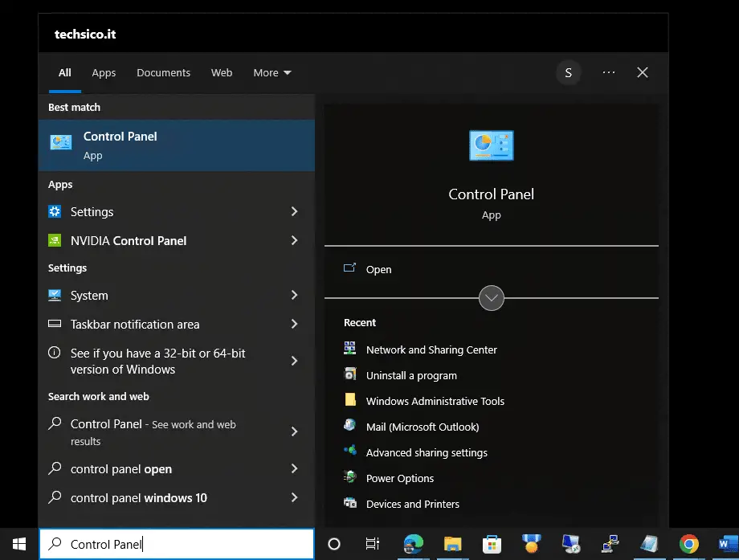Screen dimensions: 739x560
Task: Launch Microsoft Edge from the taskbar
Action: (414, 544)
